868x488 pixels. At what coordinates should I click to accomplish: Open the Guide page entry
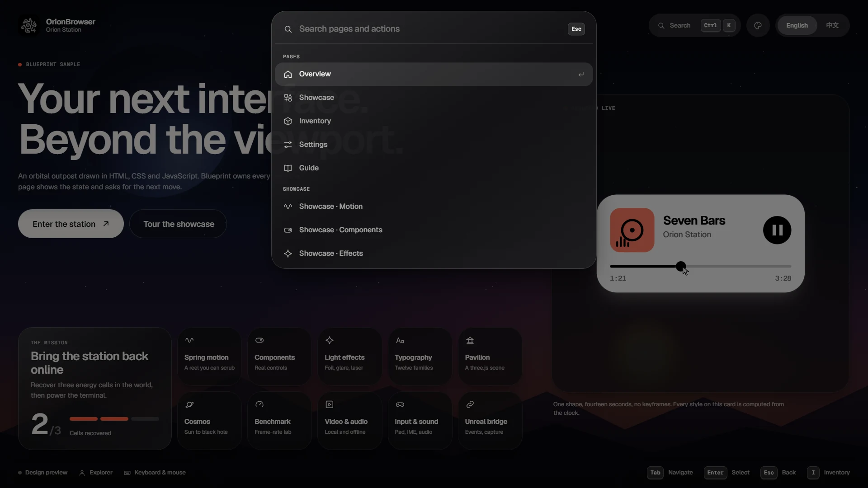[x=434, y=168]
